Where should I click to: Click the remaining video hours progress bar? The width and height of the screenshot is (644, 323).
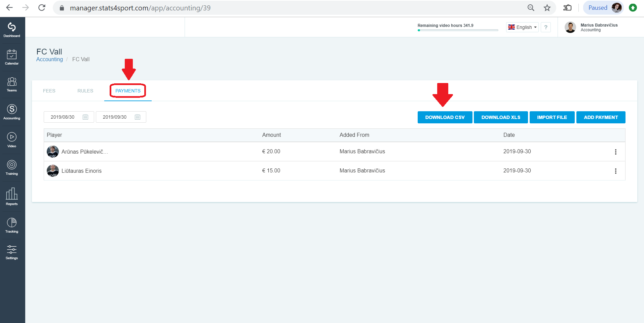(458, 30)
